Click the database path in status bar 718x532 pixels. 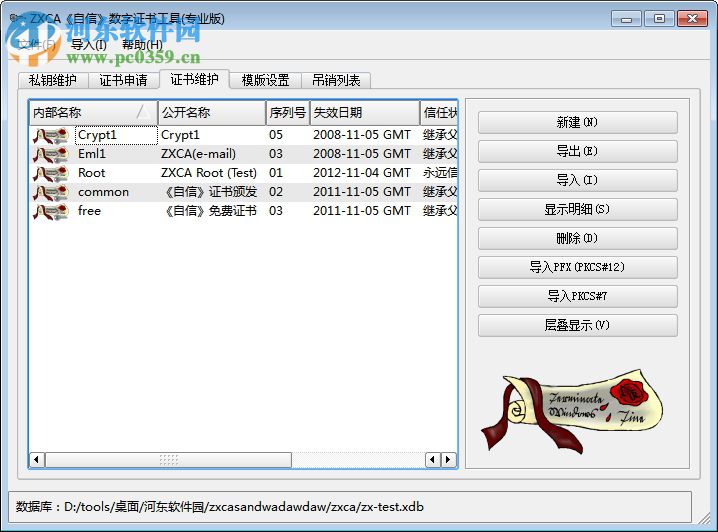244,507
